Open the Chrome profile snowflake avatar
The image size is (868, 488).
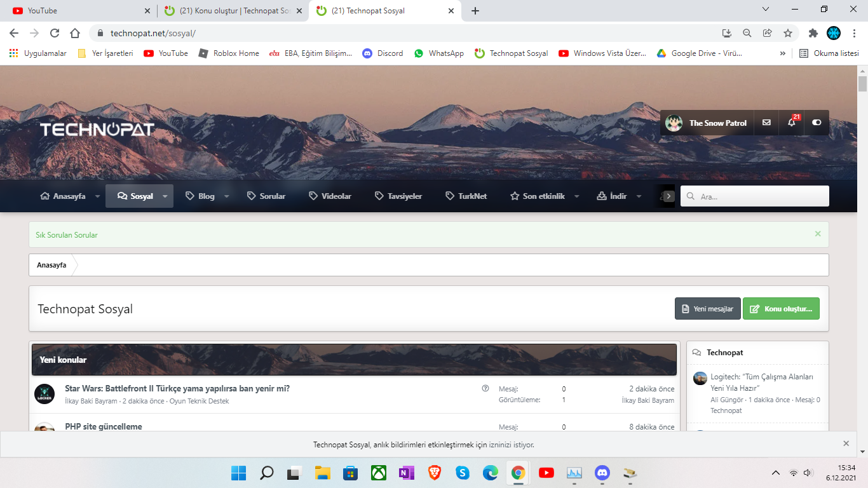pyautogui.click(x=834, y=33)
